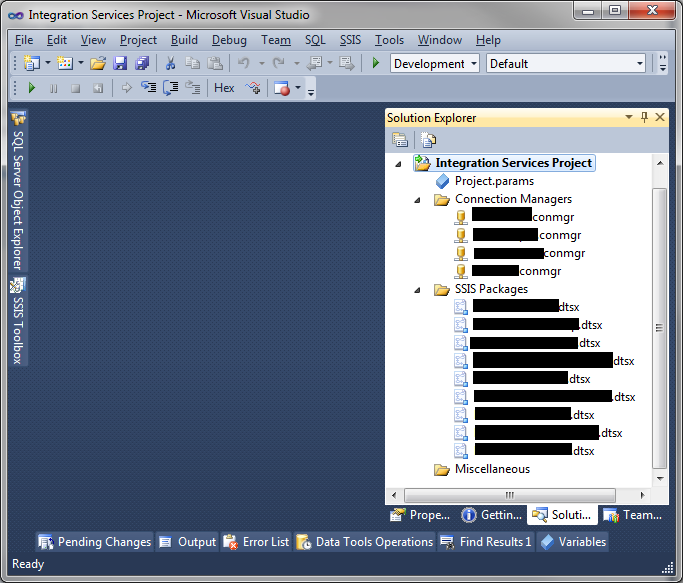683x583 pixels.
Task: Click the Properties icon in Solution Explorer toolbar
Action: [x=399, y=140]
